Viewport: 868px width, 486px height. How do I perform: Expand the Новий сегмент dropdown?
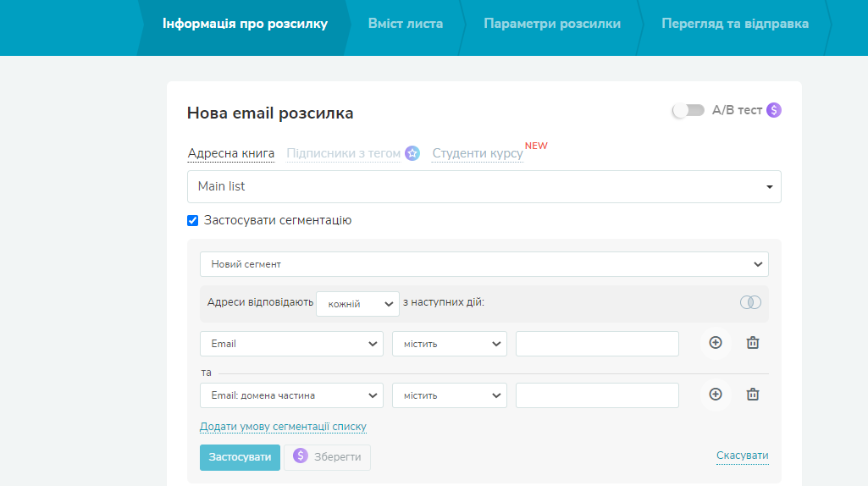click(484, 264)
